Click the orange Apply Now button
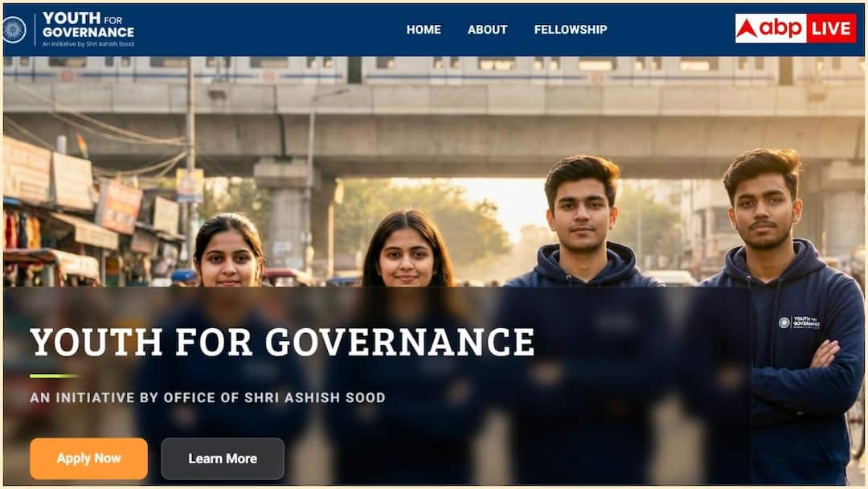The height and width of the screenshot is (489, 868). tap(88, 458)
